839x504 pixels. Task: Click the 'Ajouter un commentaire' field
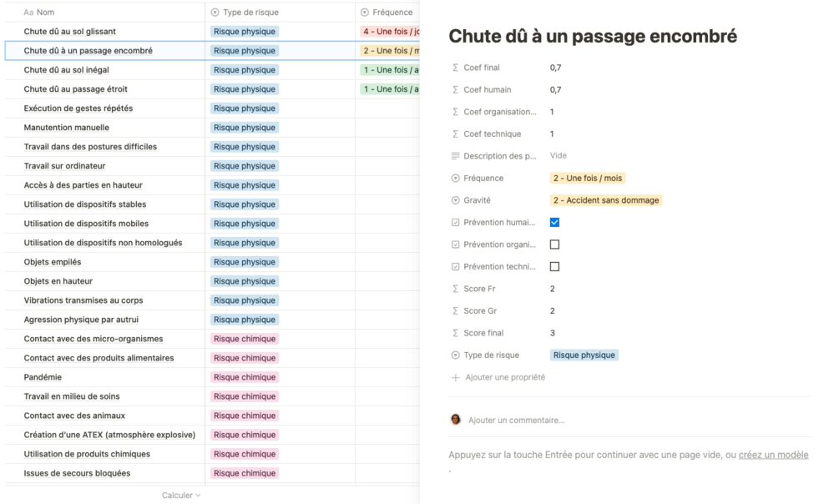(518, 420)
